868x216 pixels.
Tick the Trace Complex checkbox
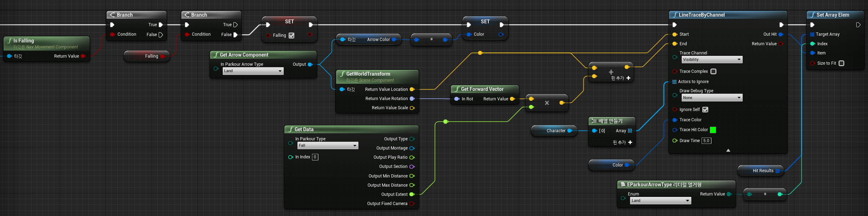coord(714,71)
